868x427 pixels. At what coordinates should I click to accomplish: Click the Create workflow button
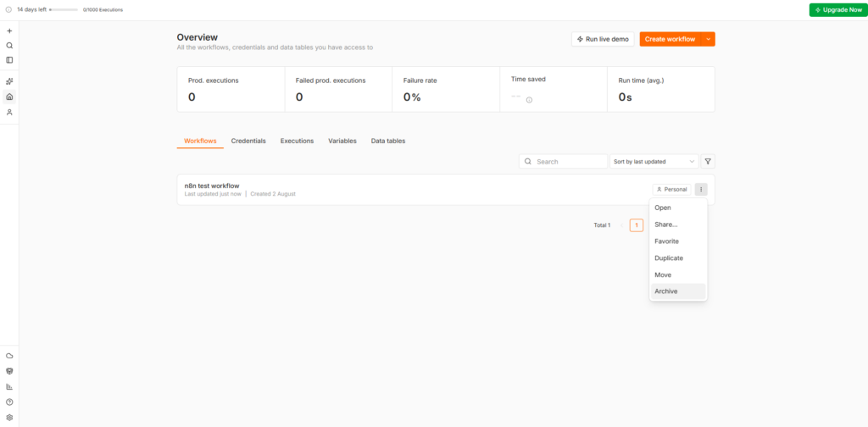pyautogui.click(x=670, y=39)
